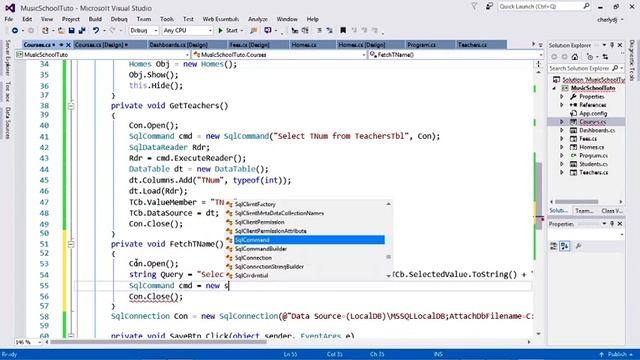Image resolution: width=640 pixels, height=360 pixels.
Task: Click the notifications flag icon
Action: pyautogui.click(x=474, y=7)
